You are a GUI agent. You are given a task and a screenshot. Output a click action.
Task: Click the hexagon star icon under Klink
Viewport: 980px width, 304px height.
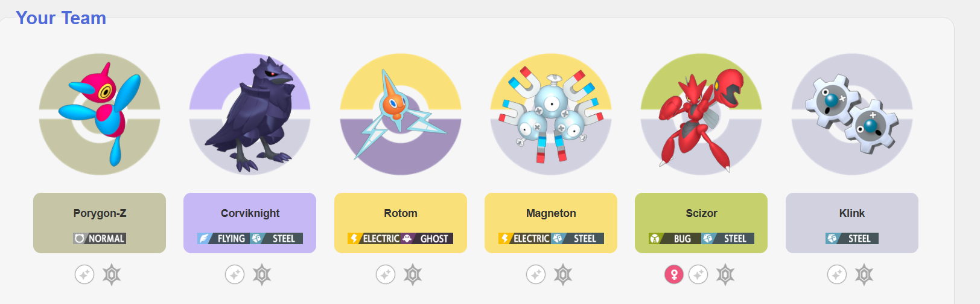point(864,275)
